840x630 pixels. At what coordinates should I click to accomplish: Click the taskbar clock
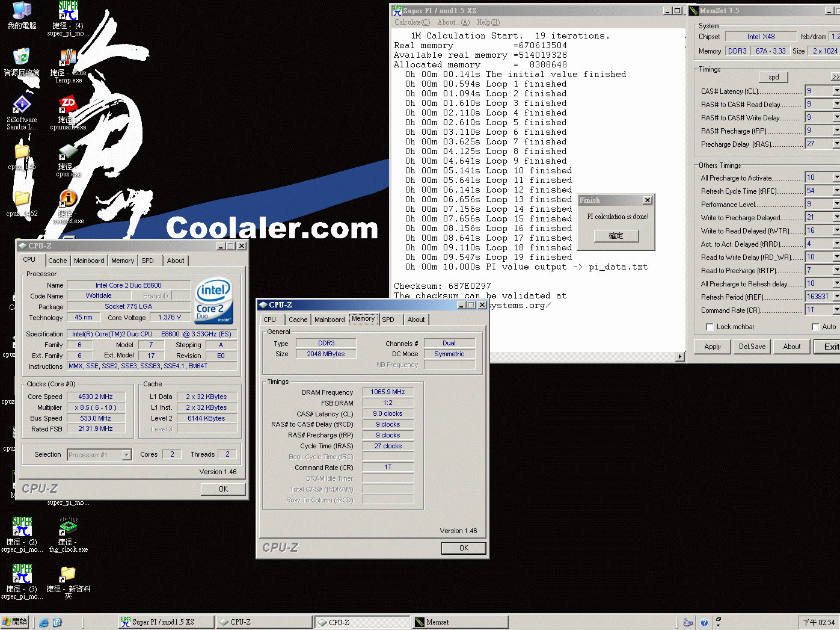pos(818,622)
